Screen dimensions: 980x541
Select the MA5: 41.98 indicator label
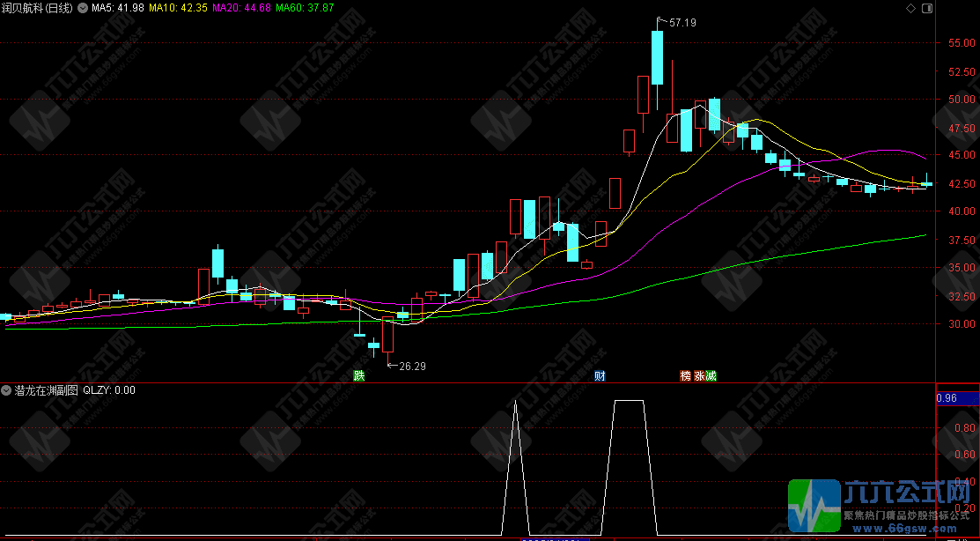[x=116, y=8]
